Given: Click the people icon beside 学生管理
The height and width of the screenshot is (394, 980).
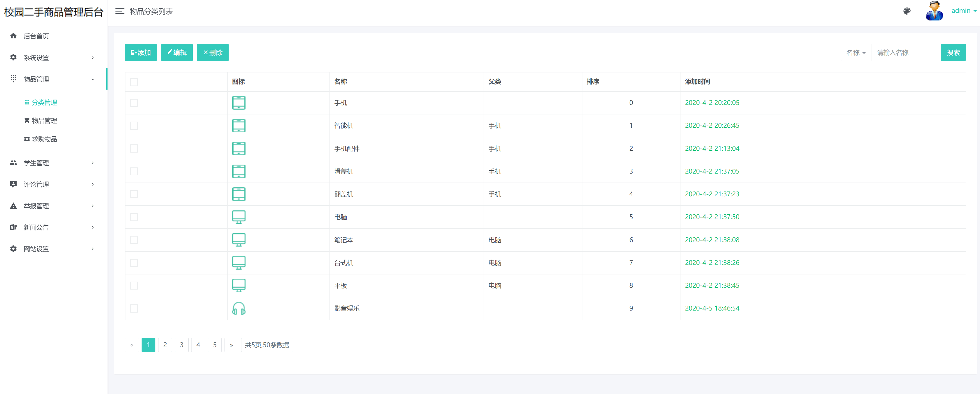Looking at the screenshot, I should (x=13, y=162).
